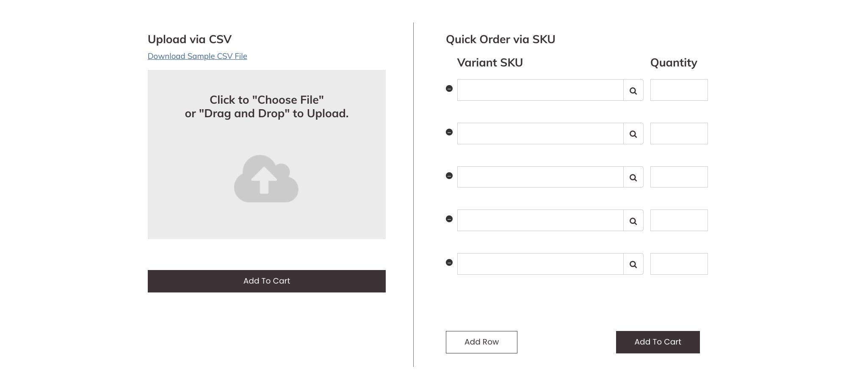The height and width of the screenshot is (386, 868).
Task: Click the search icon in fourth SKU row
Action: click(633, 221)
